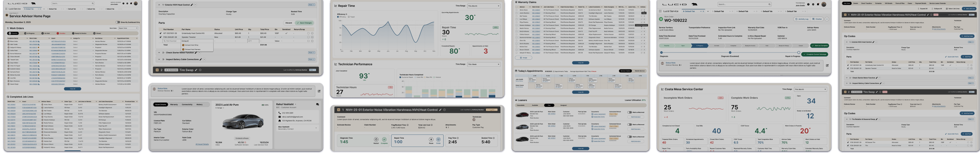
Task: Edit the Tire Swap job line pencil icon
Action: tap(196, 70)
